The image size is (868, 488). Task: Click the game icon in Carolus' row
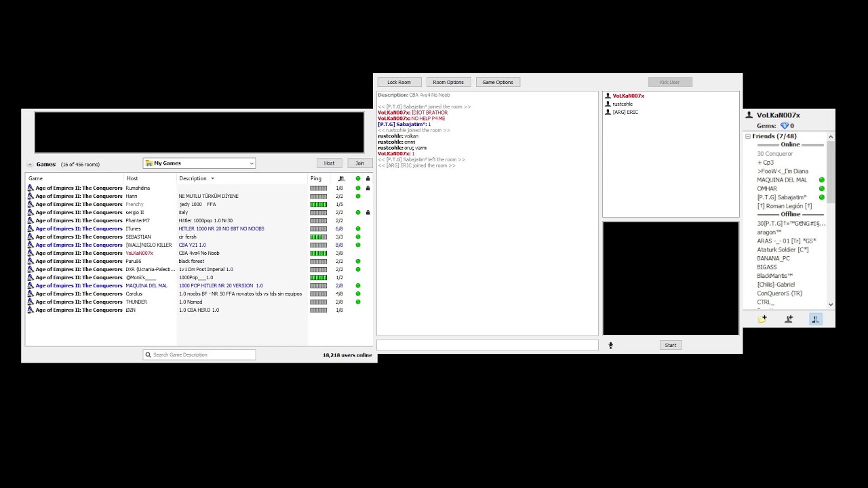point(31,293)
